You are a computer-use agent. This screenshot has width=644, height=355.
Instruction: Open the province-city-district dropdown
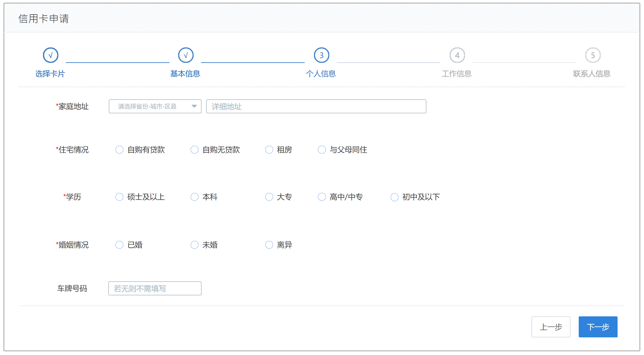(x=155, y=106)
